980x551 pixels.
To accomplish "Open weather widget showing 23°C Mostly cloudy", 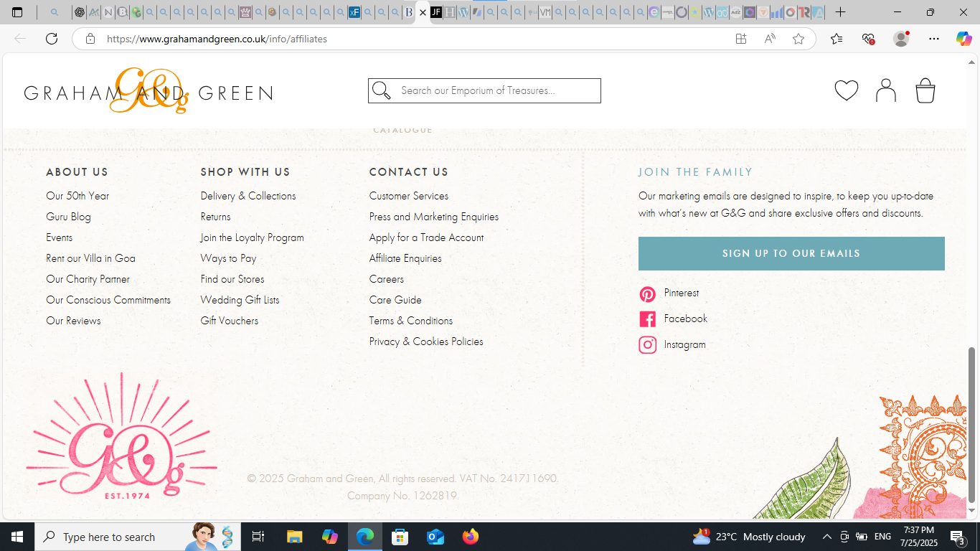I will tap(748, 537).
